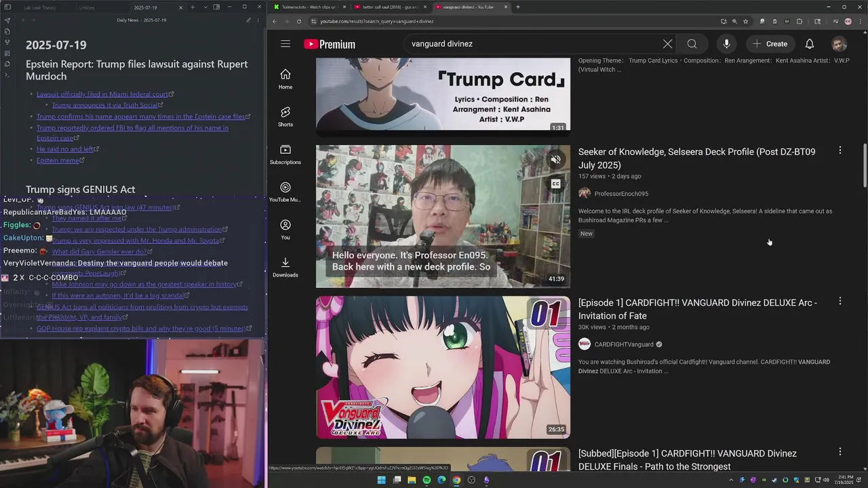Viewport: 868px width, 488px height.
Task: Clear the YouTube search box text
Action: 667,44
